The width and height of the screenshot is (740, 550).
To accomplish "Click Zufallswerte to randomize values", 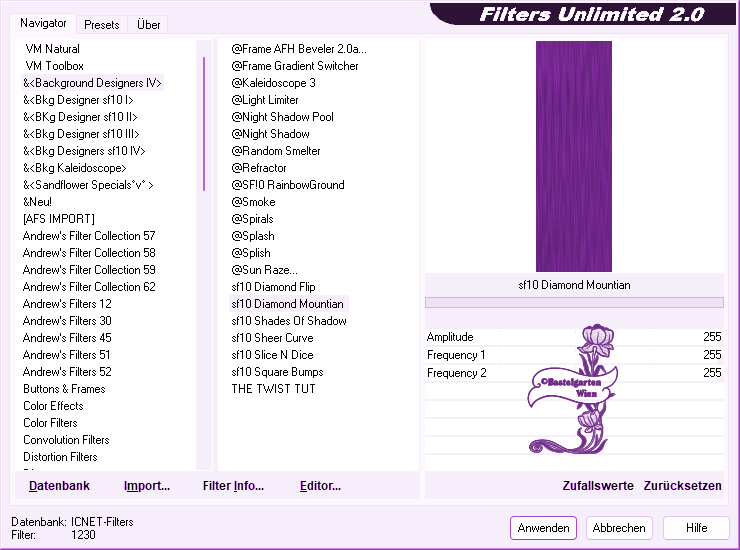I will [x=598, y=486].
